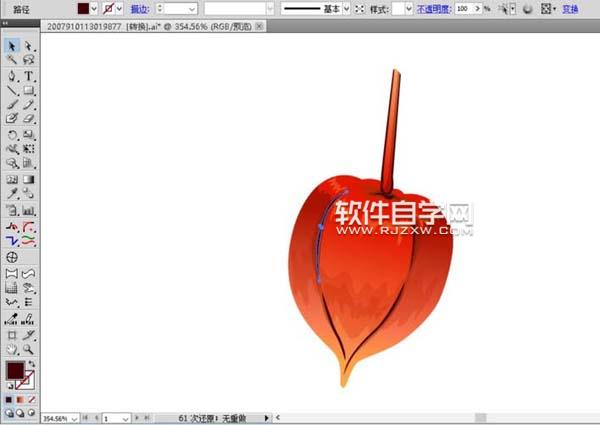Screen dimensions: 600x425
Task: Select the Mesh tool
Action: [12, 179]
